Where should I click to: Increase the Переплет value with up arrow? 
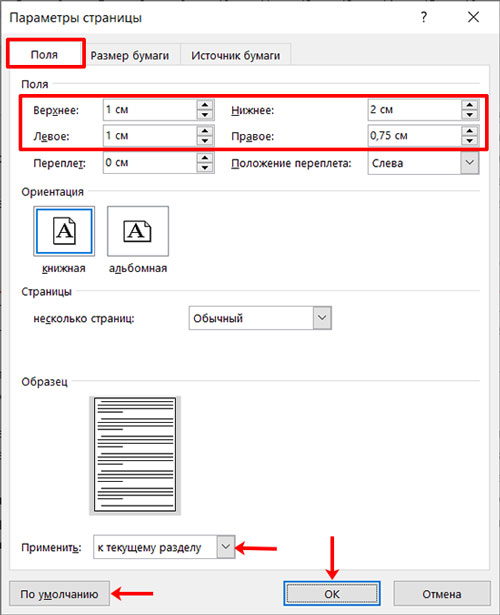(x=205, y=158)
